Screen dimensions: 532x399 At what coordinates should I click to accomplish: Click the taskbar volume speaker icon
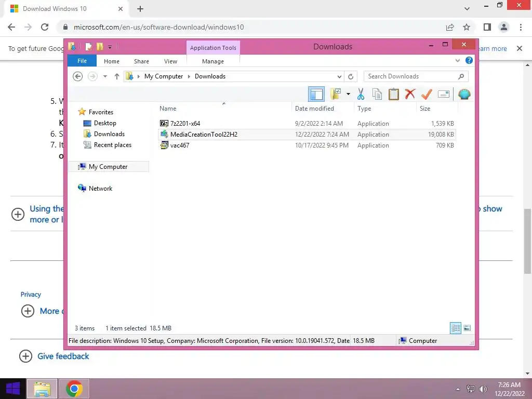tap(483, 389)
